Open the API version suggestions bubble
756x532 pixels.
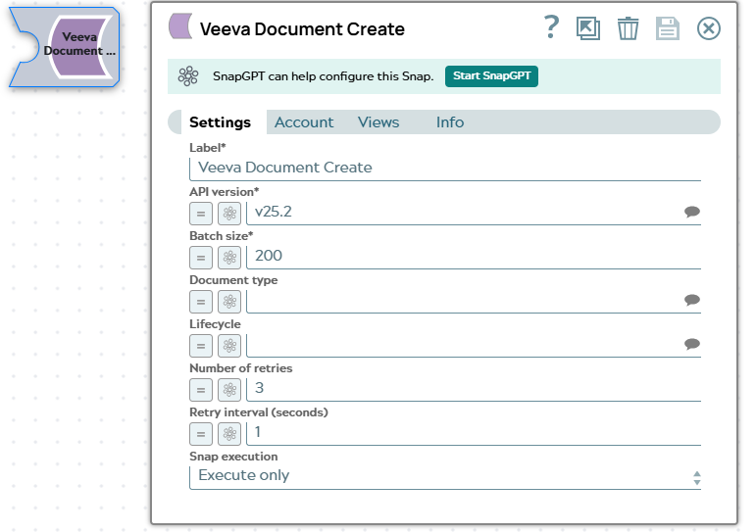[692, 212]
